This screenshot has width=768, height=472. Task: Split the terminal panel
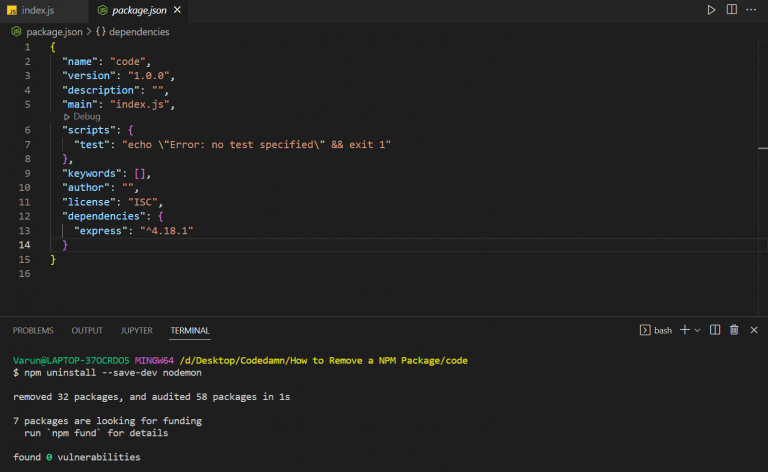point(715,330)
